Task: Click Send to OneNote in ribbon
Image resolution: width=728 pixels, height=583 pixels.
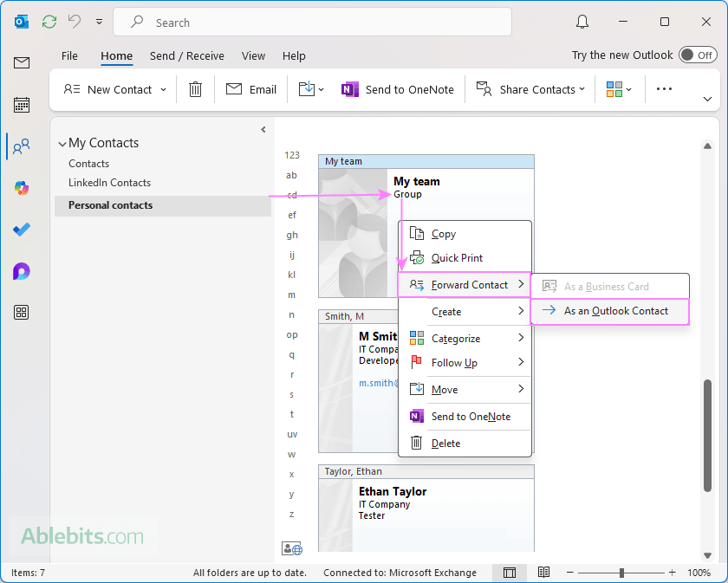Action: [398, 89]
